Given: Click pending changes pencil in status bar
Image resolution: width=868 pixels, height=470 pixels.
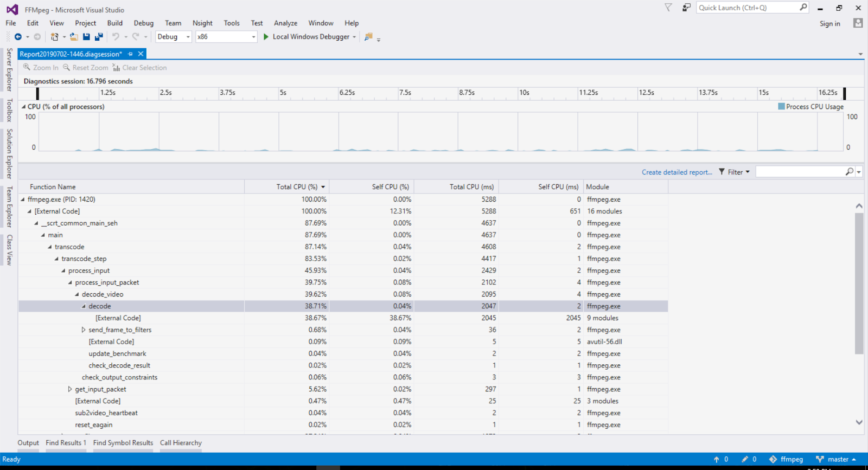Looking at the screenshot, I should (x=745, y=459).
